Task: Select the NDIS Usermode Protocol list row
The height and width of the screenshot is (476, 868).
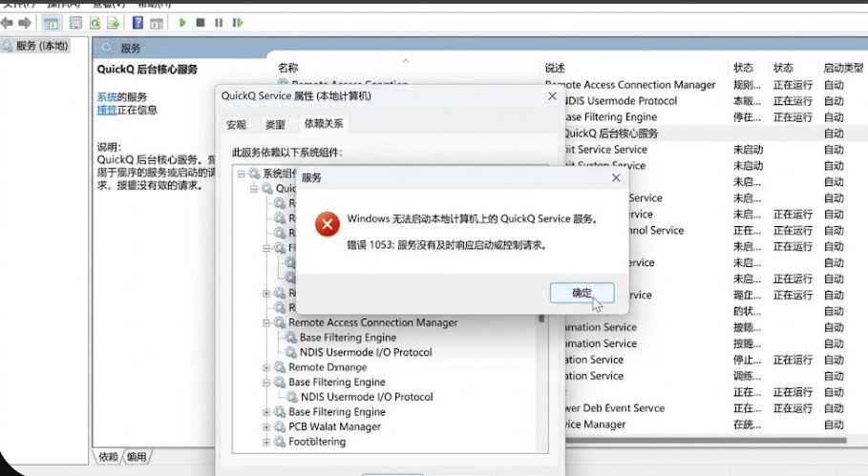Action: tap(714, 101)
